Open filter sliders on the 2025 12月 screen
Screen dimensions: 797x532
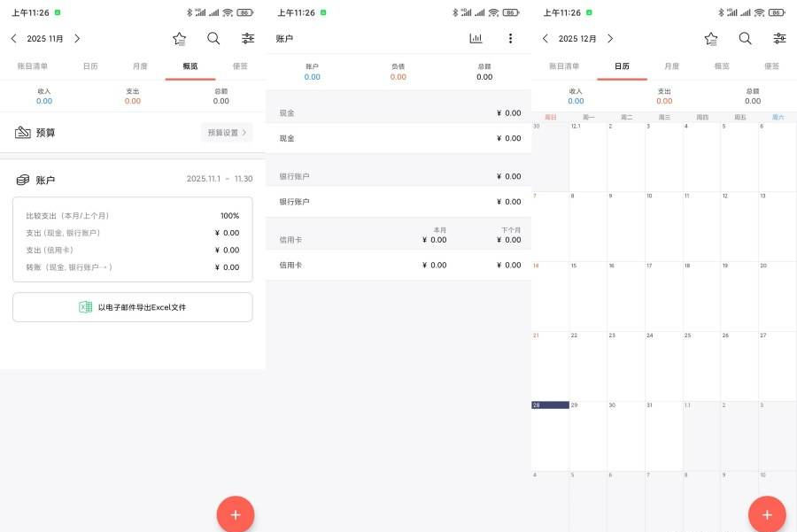[779, 39]
